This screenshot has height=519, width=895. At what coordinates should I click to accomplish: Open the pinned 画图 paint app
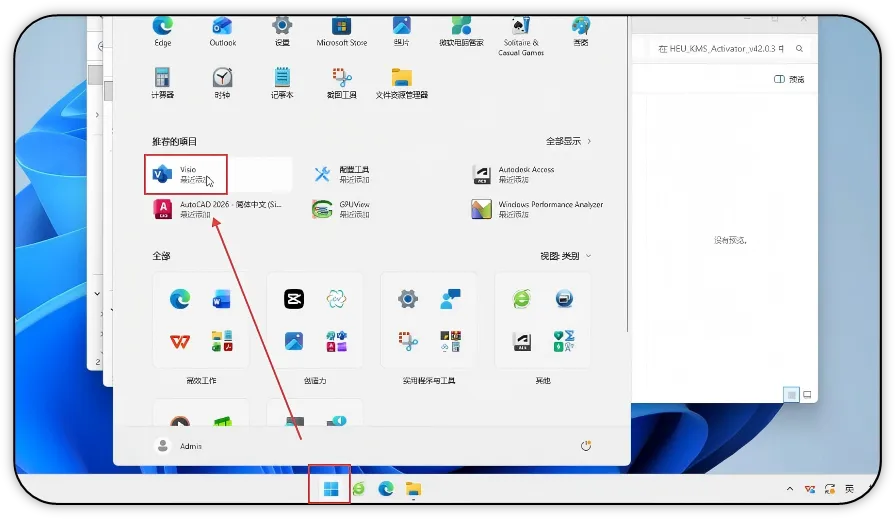[x=580, y=31]
